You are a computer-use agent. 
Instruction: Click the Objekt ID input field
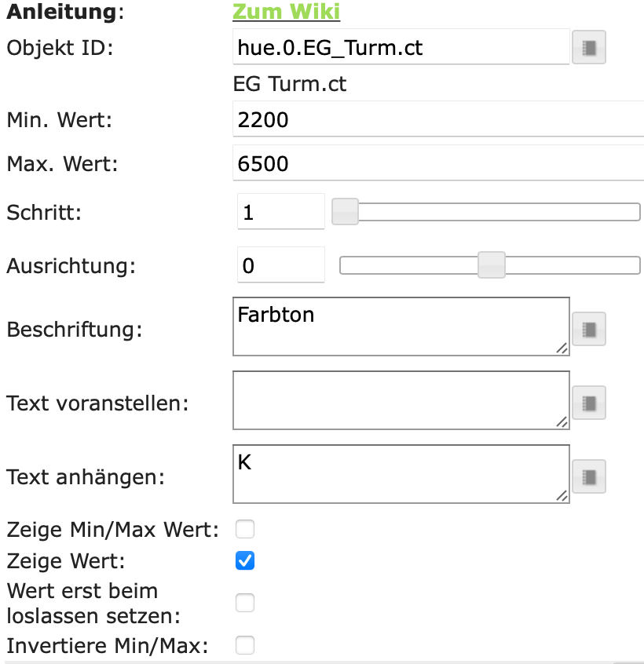(401, 48)
